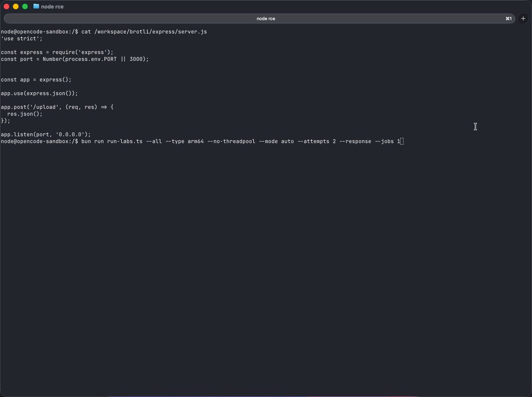Click the '--all' flag in command
Screen dimensions: 532x397
pyautogui.click(x=154, y=141)
